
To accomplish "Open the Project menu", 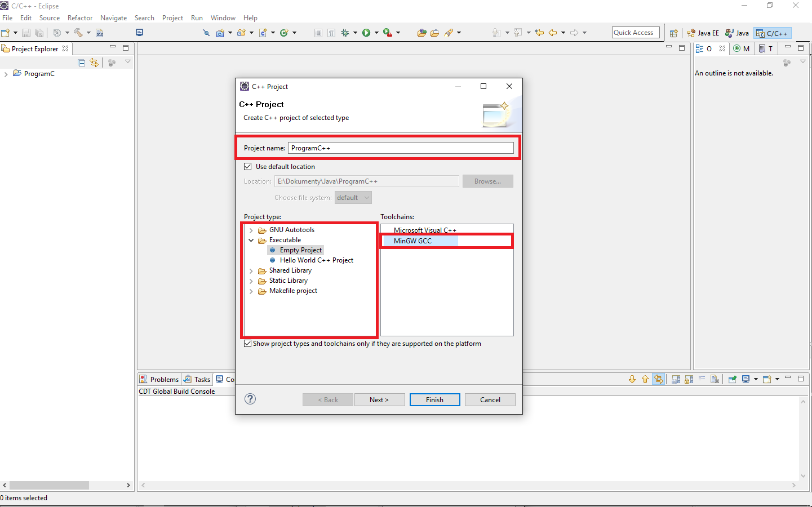I will [x=172, y=18].
